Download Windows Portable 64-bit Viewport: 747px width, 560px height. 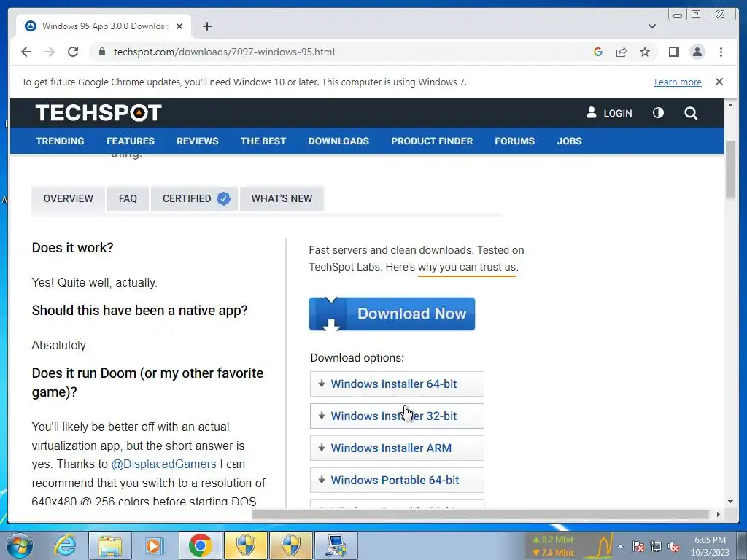pos(397,480)
